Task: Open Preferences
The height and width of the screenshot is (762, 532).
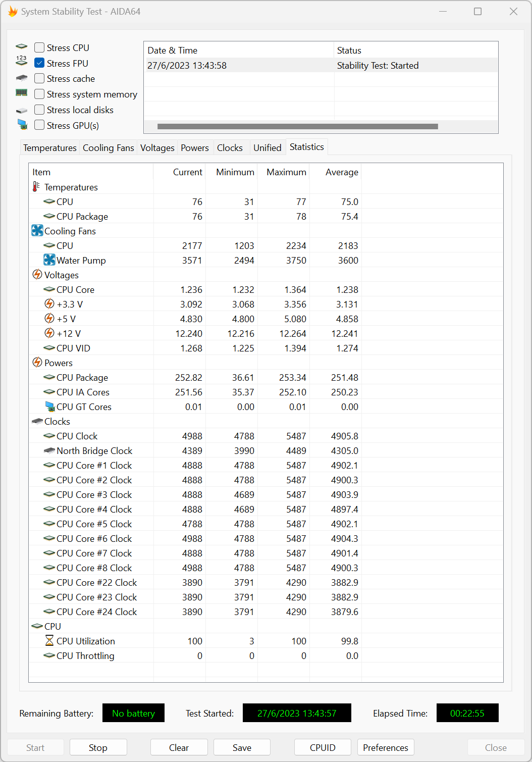Action: 386,748
